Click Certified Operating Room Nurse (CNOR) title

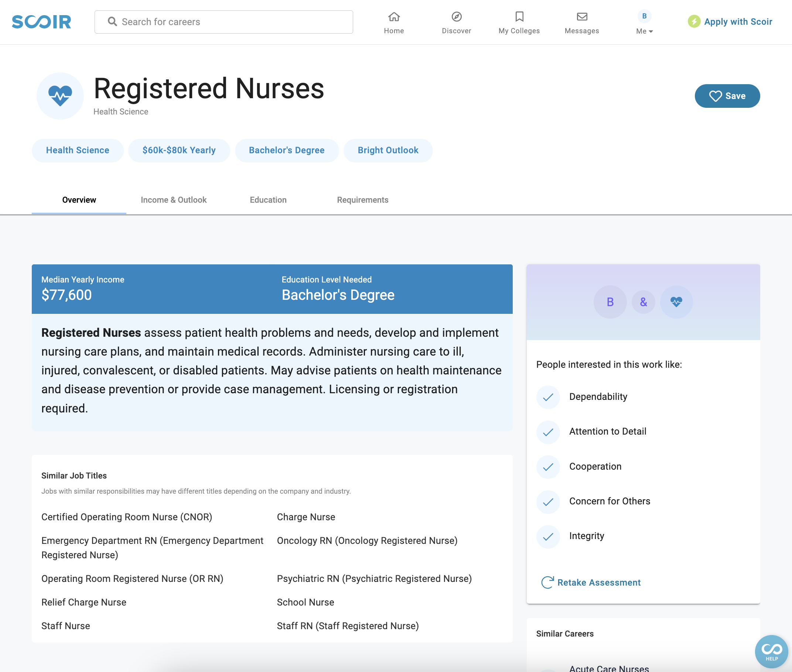pos(127,517)
